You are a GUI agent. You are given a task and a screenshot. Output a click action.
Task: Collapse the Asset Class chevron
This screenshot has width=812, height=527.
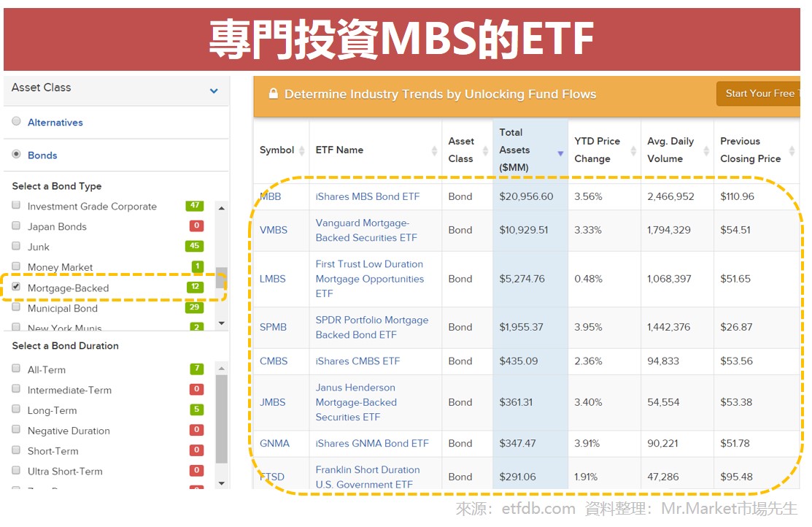pyautogui.click(x=214, y=91)
